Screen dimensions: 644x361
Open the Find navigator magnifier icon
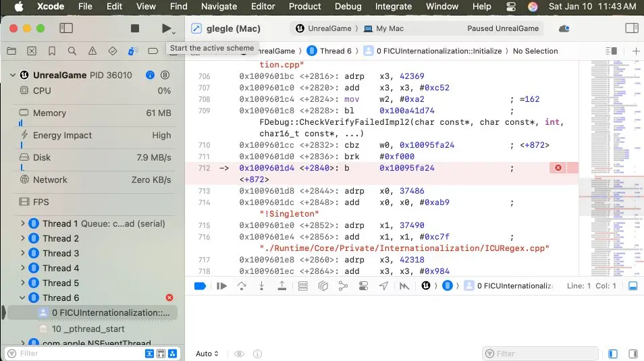(x=72, y=51)
